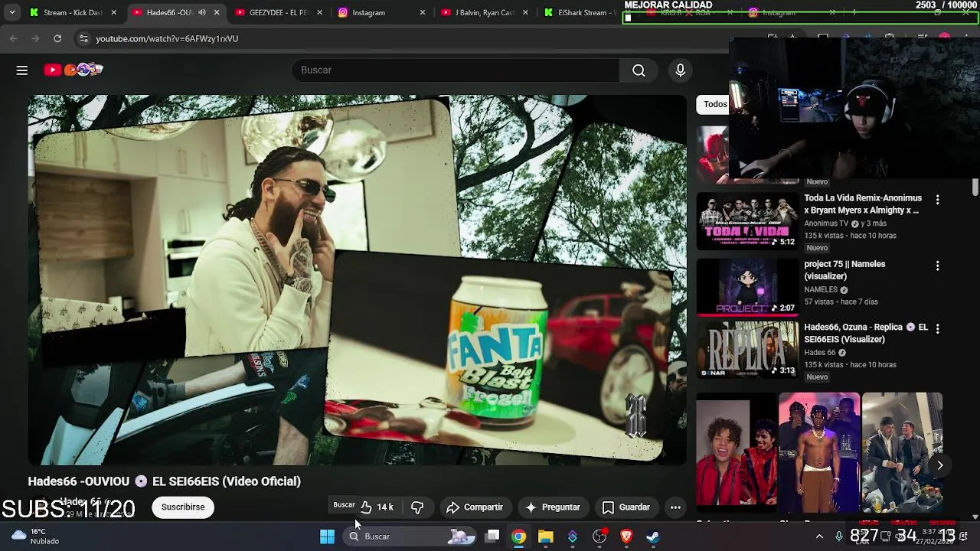The width and height of the screenshot is (980, 551).
Task: Open more actions three-dot menu below video
Action: [x=675, y=507]
